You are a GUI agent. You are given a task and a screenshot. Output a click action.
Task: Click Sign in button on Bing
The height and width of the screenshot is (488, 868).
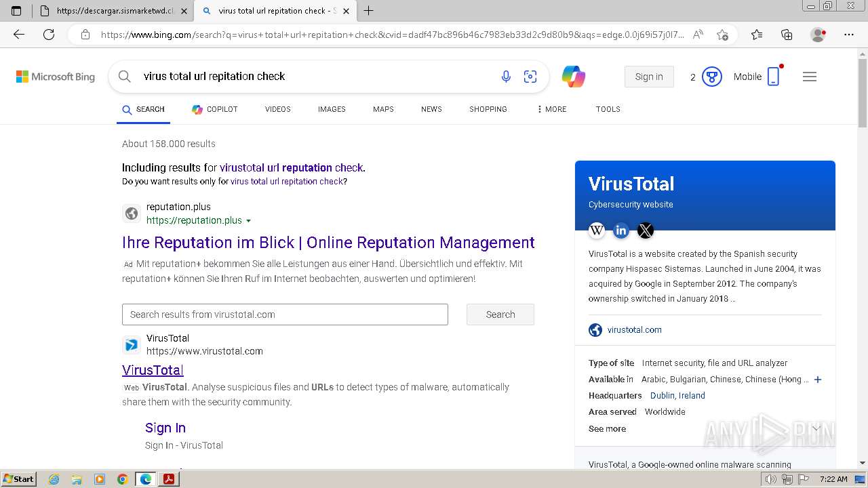coord(649,77)
